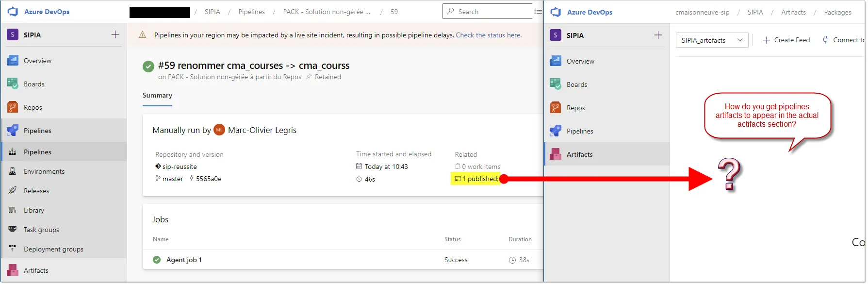Open Releases rocket icon in left sidebar

pyautogui.click(x=13, y=191)
